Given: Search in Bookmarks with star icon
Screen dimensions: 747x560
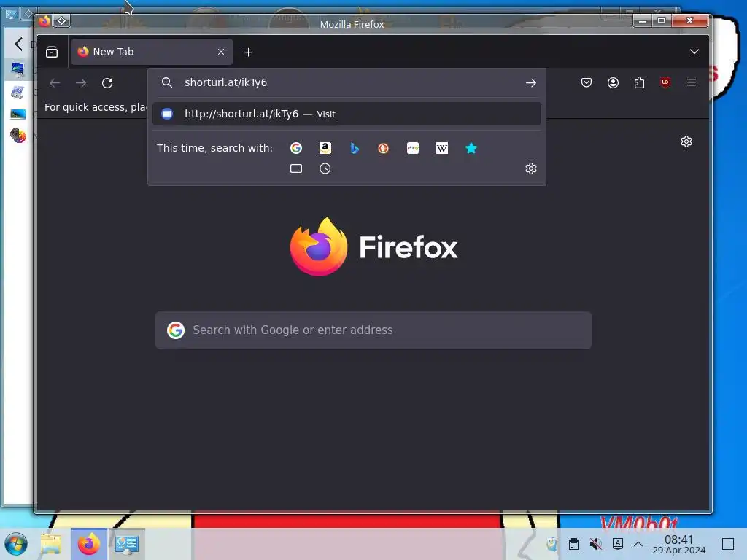Looking at the screenshot, I should click(471, 148).
